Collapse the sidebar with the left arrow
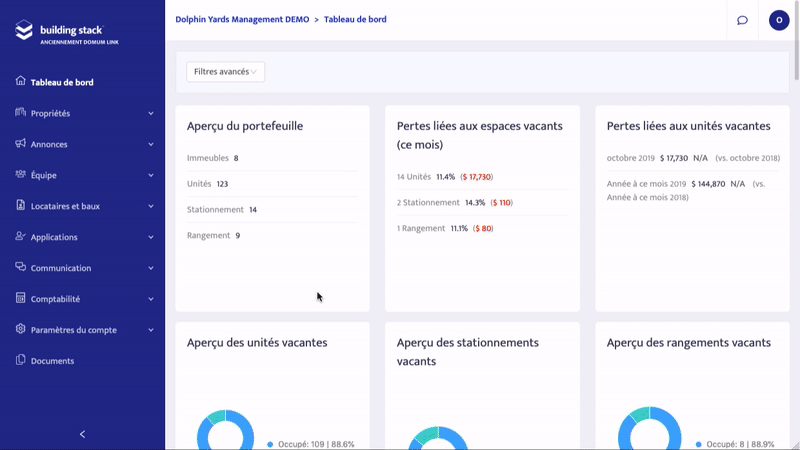The image size is (800, 450). 82,434
